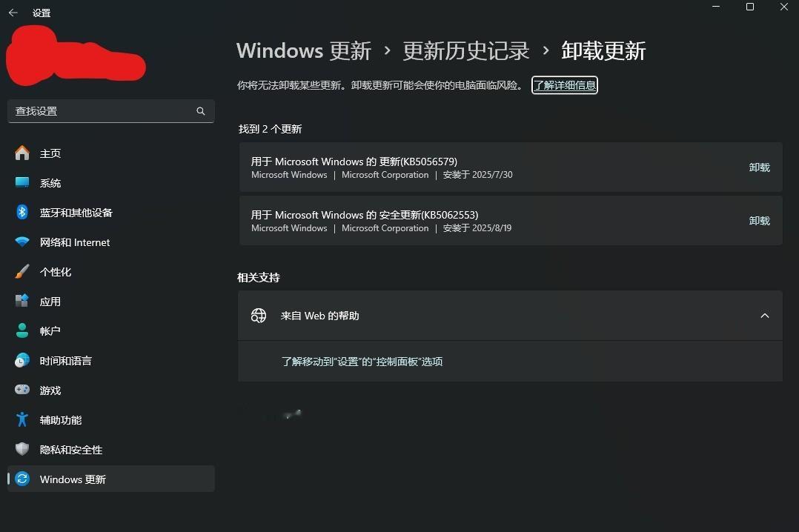This screenshot has height=532, width=799.
Task: Collapse the 来自 Web 的帮助 section
Action: click(764, 316)
